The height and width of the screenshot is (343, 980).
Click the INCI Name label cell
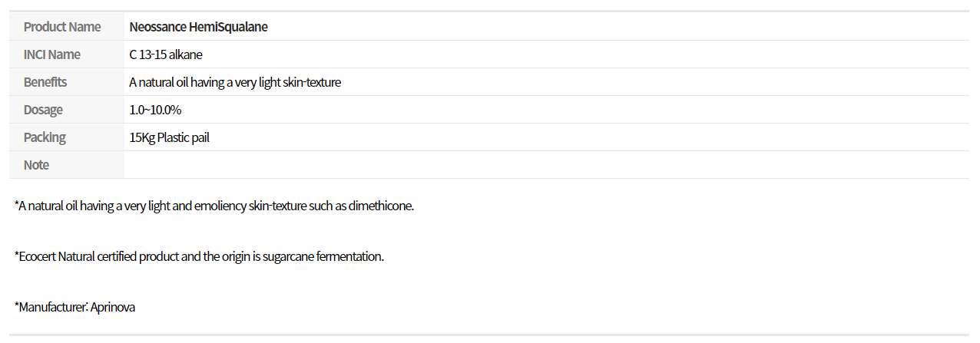66,54
